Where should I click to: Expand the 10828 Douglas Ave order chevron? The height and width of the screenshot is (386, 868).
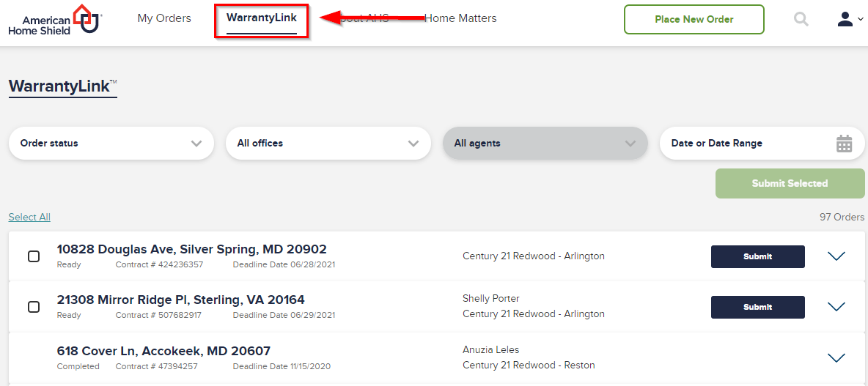coord(836,256)
